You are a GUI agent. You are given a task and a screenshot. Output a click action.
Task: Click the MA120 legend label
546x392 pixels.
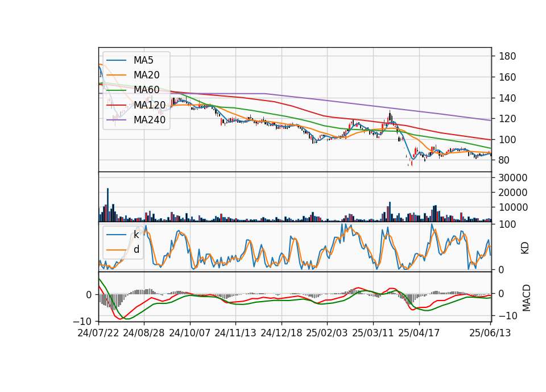click(150, 105)
